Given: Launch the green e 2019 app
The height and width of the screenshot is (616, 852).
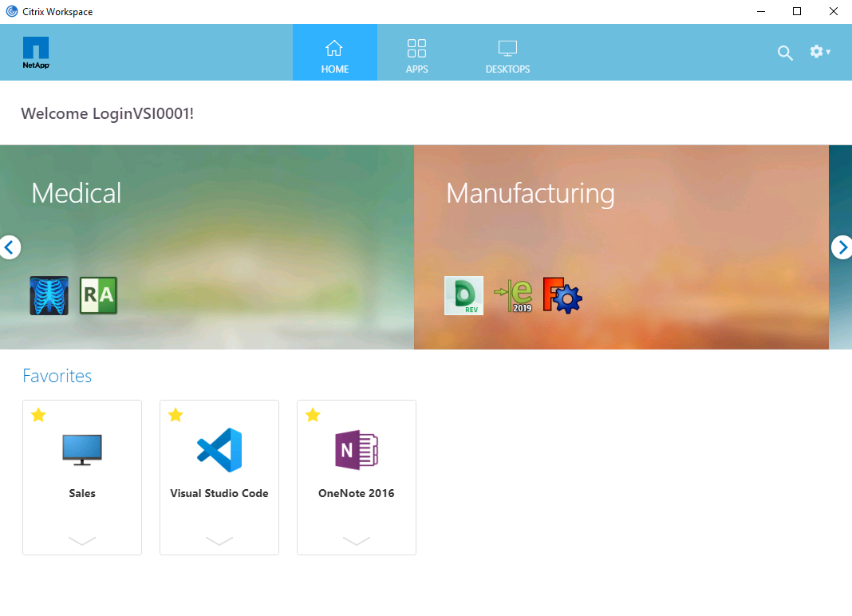Looking at the screenshot, I should tap(513, 296).
